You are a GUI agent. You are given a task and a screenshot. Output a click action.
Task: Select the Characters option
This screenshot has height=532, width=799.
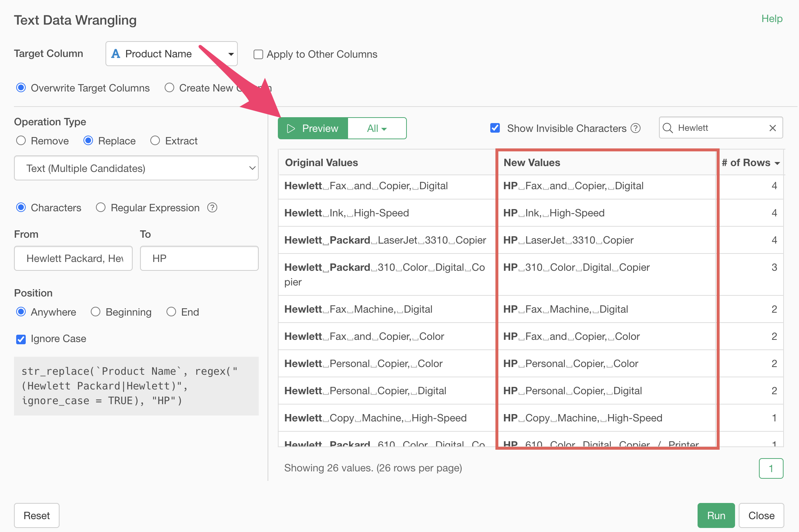click(x=21, y=208)
